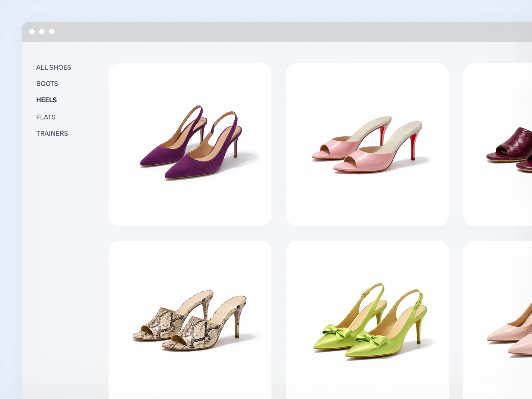This screenshot has width=532, height=399.
Task: Click the gold buckle on green slingback strap
Action: [419, 303]
